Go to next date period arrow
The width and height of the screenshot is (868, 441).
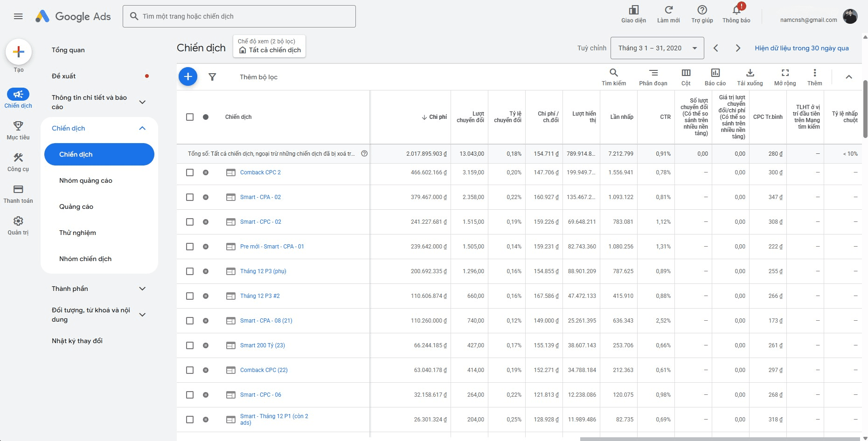click(x=738, y=48)
